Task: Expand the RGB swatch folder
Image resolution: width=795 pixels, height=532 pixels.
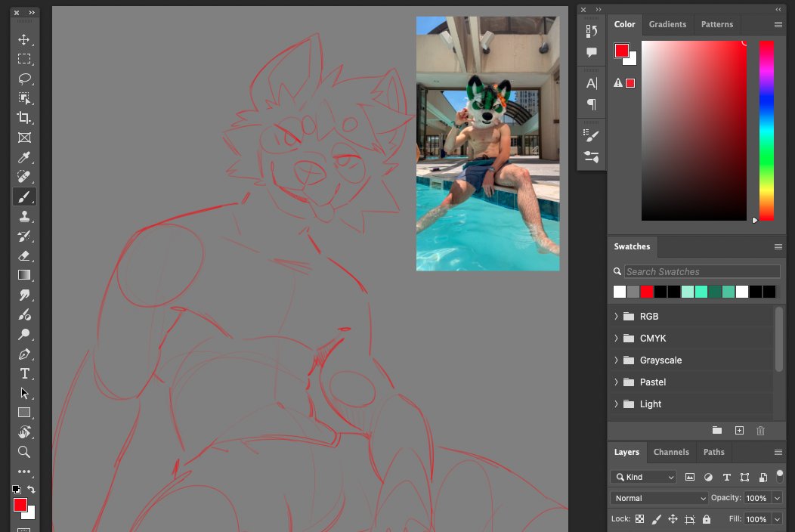Action: [x=616, y=317]
